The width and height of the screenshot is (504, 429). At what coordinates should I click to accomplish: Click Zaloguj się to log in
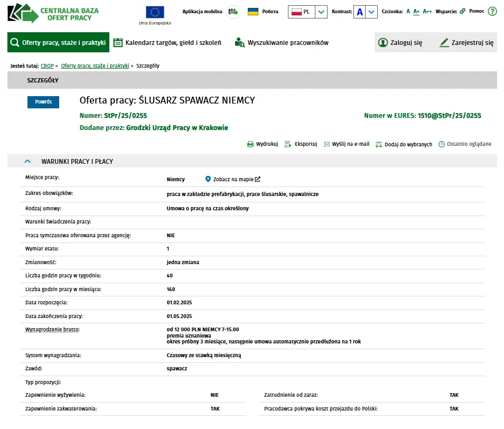pyautogui.click(x=400, y=43)
